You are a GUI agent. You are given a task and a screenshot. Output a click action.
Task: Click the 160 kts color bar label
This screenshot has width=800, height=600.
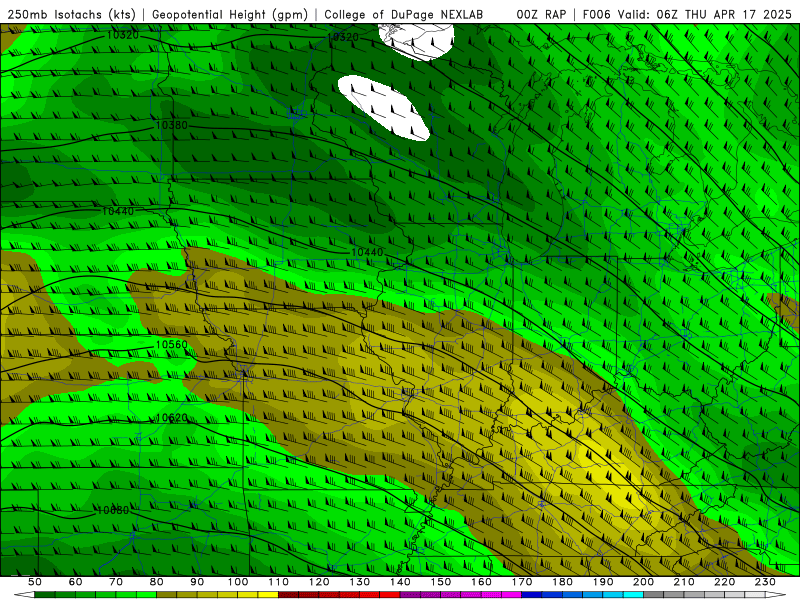pos(481,582)
